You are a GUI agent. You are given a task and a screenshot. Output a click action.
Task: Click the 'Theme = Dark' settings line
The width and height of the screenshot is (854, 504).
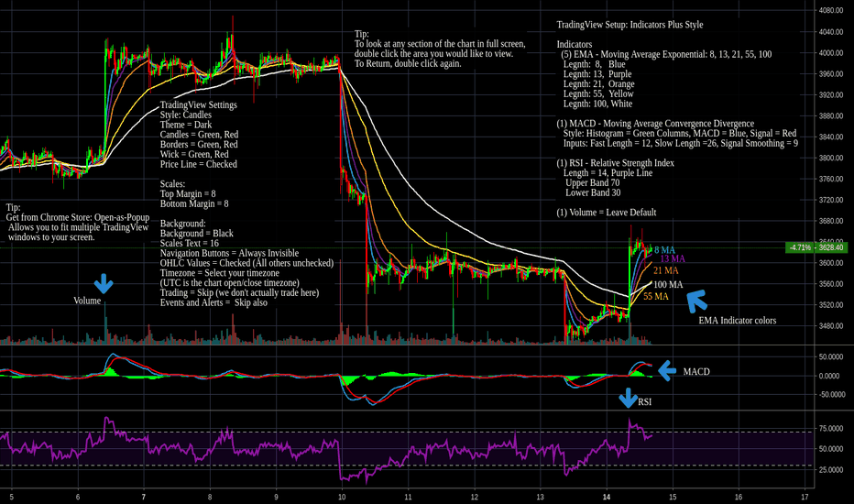coord(186,125)
